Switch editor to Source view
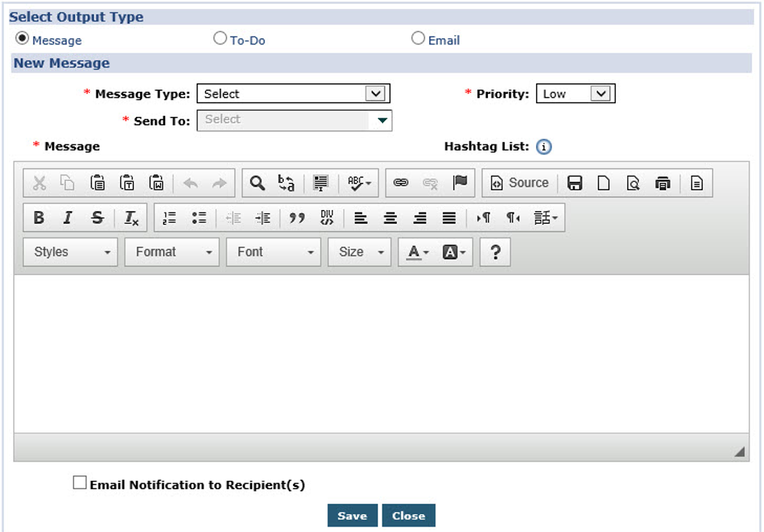The image size is (764, 532). coord(520,183)
